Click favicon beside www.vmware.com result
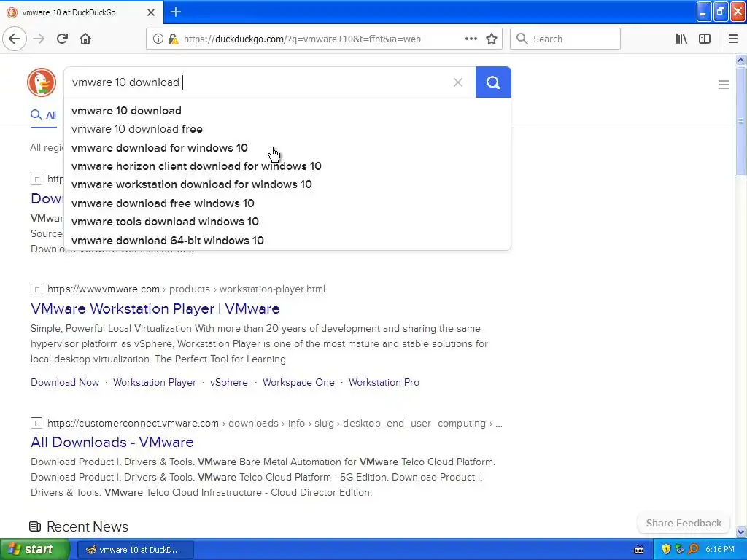This screenshot has height=560, width=747. (36, 289)
